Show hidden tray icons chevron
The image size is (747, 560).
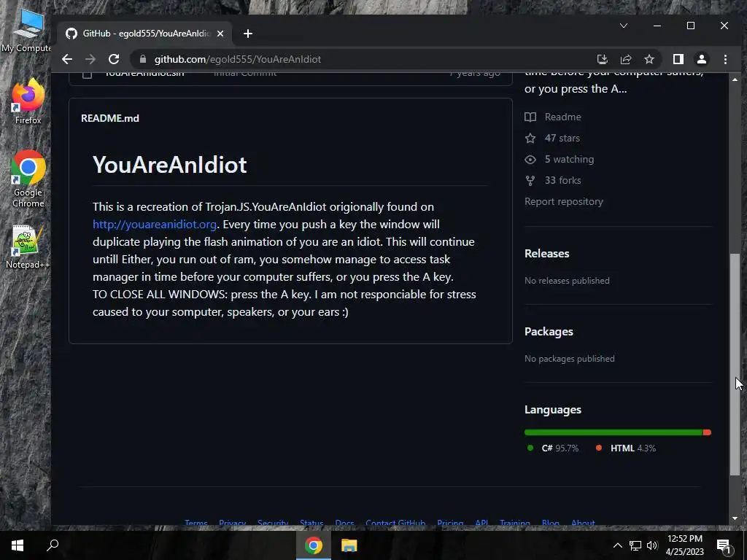pyautogui.click(x=617, y=545)
